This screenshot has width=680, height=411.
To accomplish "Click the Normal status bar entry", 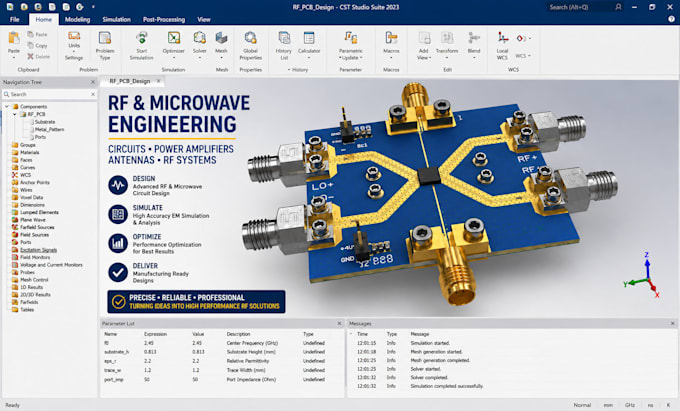I will [582, 405].
